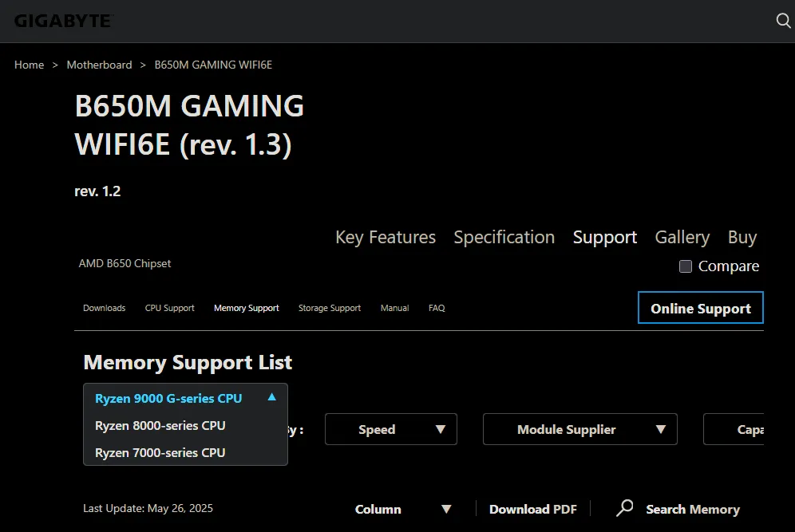This screenshot has height=532, width=795.
Task: Click Download PDF
Action: tap(533, 509)
